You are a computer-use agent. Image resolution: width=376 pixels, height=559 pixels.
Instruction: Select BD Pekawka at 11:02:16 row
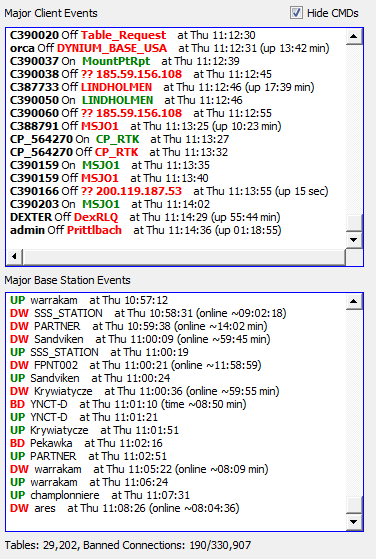[86, 443]
